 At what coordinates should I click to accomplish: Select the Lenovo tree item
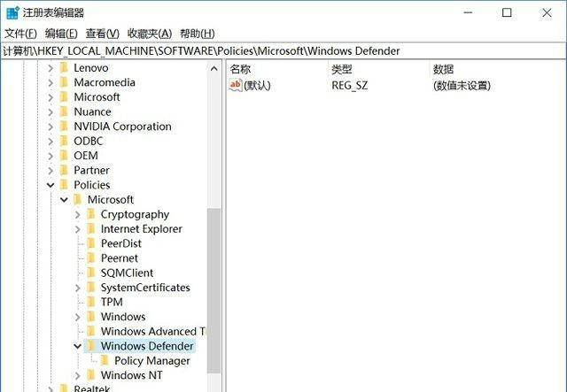(x=90, y=68)
